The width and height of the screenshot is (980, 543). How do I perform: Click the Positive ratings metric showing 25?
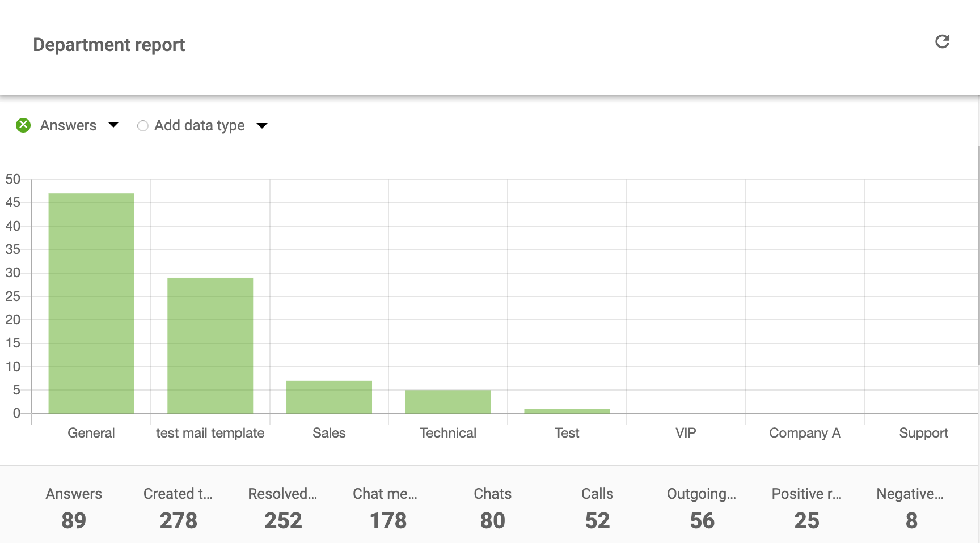coord(807,508)
